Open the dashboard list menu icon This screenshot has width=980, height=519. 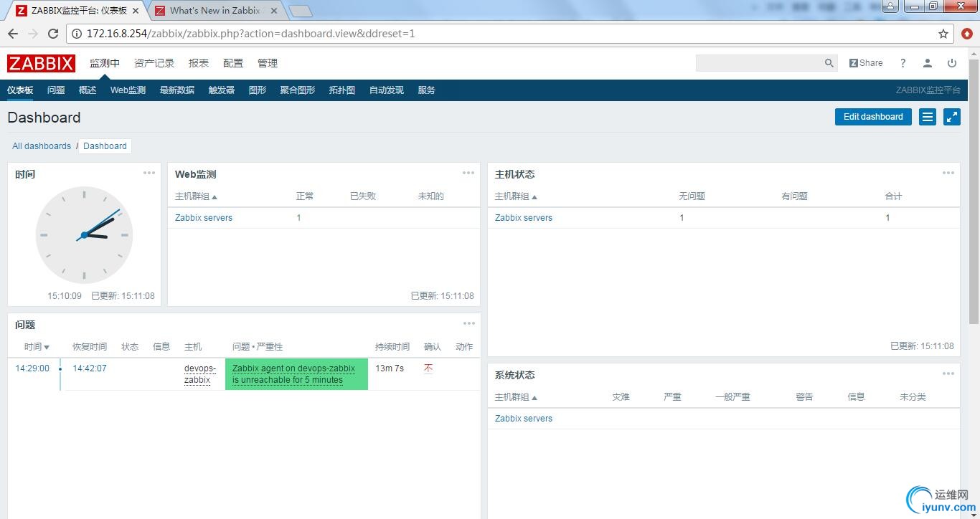tap(928, 117)
